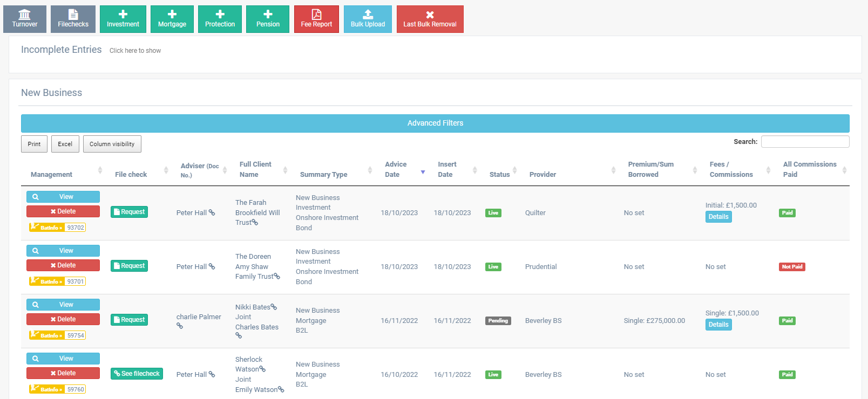View the Prudential entry
Screen dimensions: 868x399
(x=63, y=251)
